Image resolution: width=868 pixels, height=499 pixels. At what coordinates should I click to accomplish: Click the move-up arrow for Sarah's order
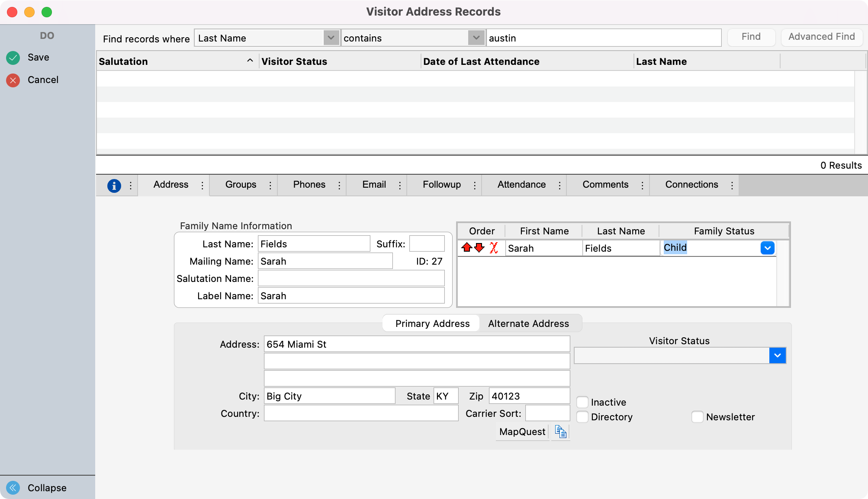click(x=466, y=248)
